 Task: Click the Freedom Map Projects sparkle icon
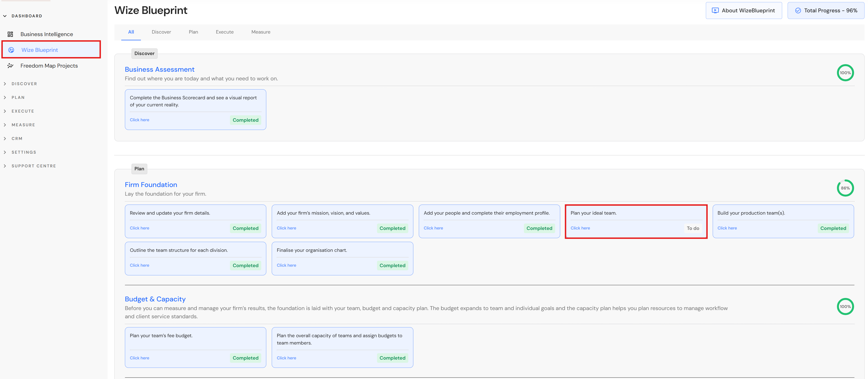click(x=10, y=66)
